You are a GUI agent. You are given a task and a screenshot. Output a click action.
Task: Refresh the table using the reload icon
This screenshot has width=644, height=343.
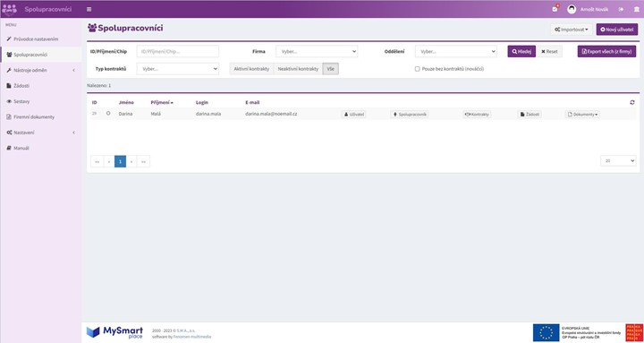(x=632, y=102)
